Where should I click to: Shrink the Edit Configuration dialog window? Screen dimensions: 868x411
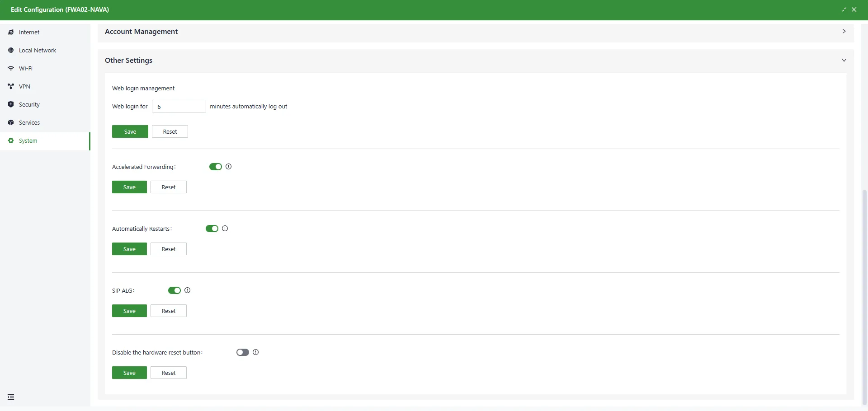844,9
